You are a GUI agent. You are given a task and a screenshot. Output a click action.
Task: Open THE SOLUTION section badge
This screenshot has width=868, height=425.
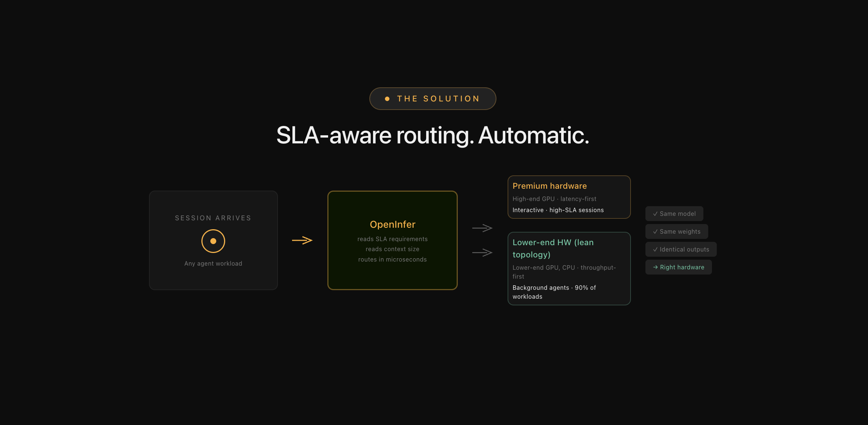[x=433, y=98]
